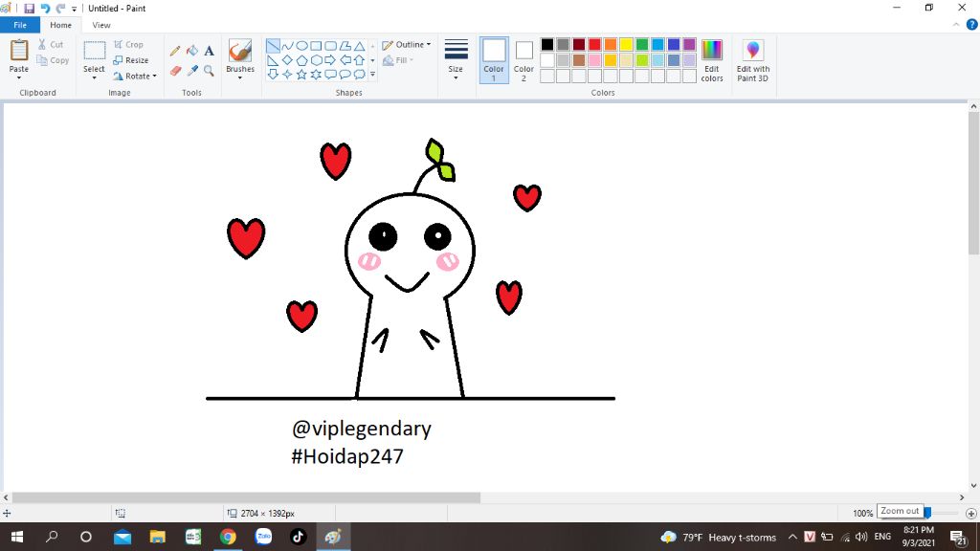Choose the Curve shape
980x551 pixels.
[x=287, y=46]
